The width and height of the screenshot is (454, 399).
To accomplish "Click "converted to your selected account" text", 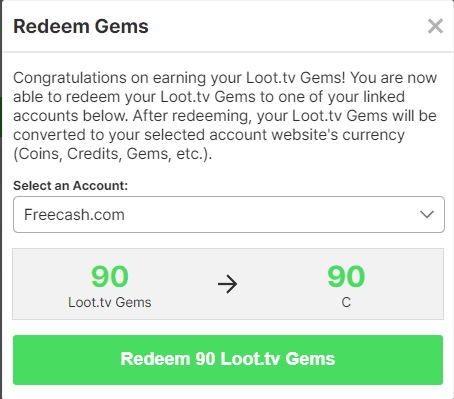I will [x=140, y=135].
